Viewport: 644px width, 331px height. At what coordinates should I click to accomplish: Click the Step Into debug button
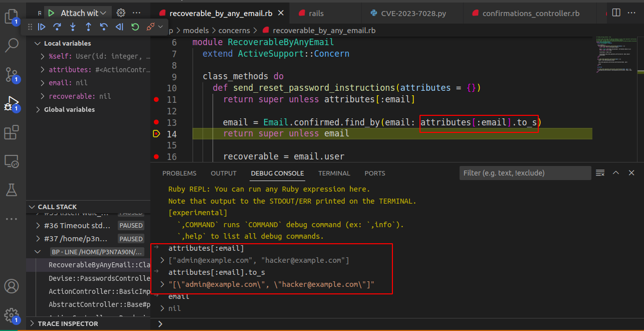tap(73, 27)
